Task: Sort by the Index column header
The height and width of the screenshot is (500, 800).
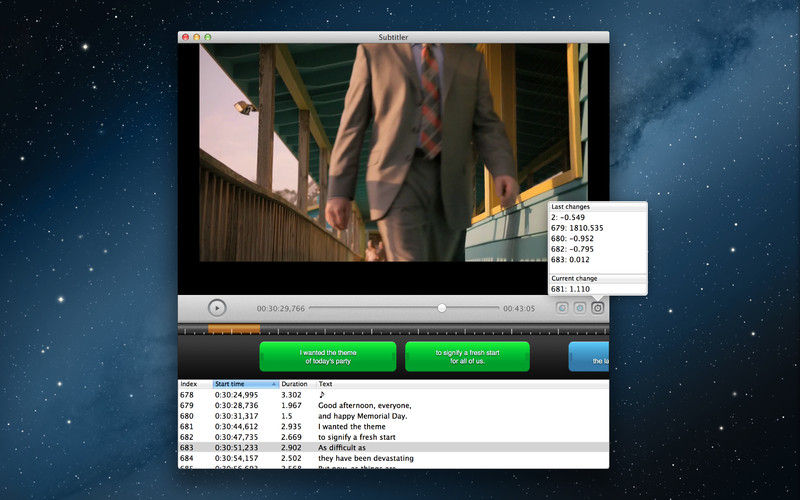Action: 195,384
